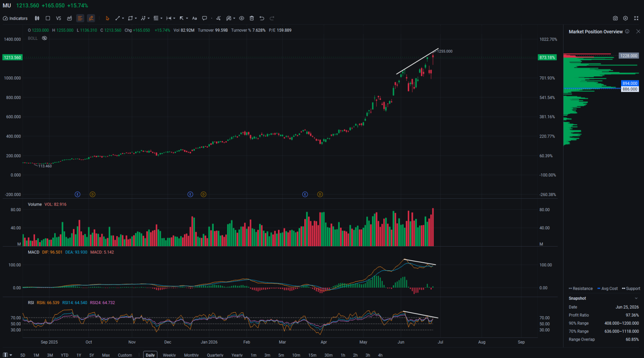The height and width of the screenshot is (358, 644).
Task: Toggle BOLL indicator visibility eye
Action: point(45,38)
